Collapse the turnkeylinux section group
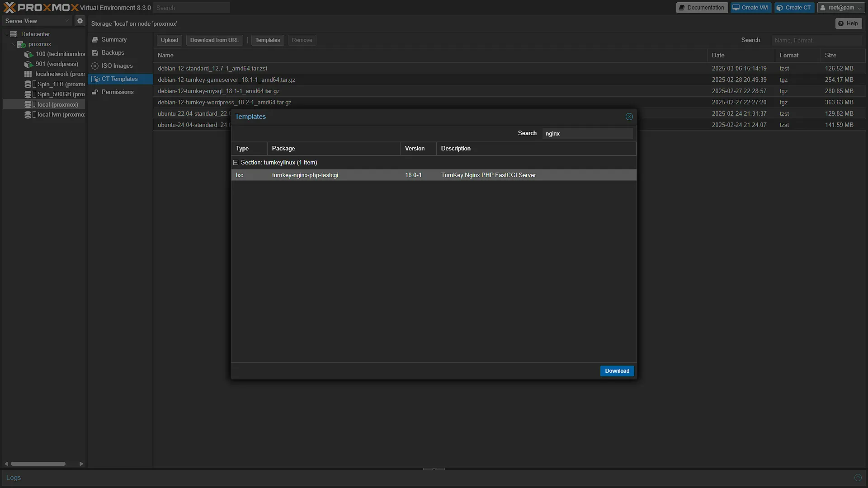 coord(236,163)
